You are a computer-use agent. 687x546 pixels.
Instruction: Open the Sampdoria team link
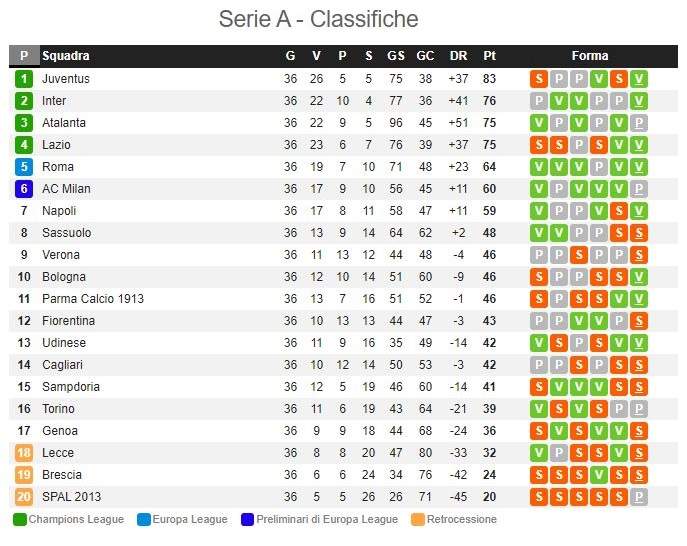click(71, 387)
